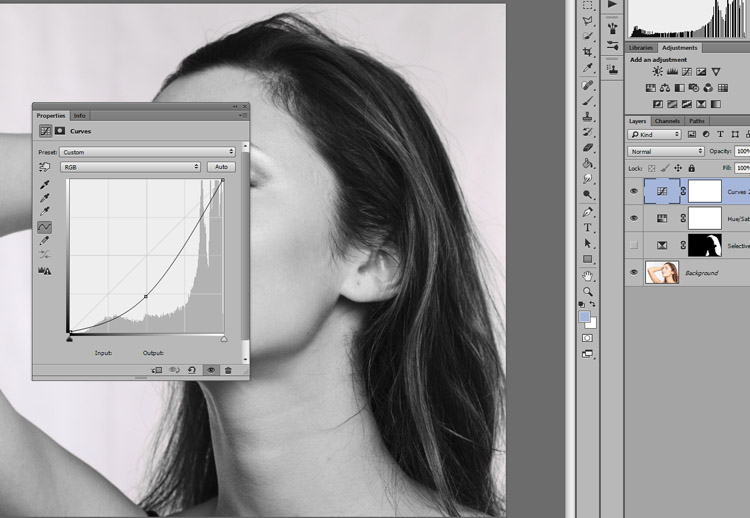Clip the adjustment to the layer below
Viewport: 750px width, 518px height.
156,370
